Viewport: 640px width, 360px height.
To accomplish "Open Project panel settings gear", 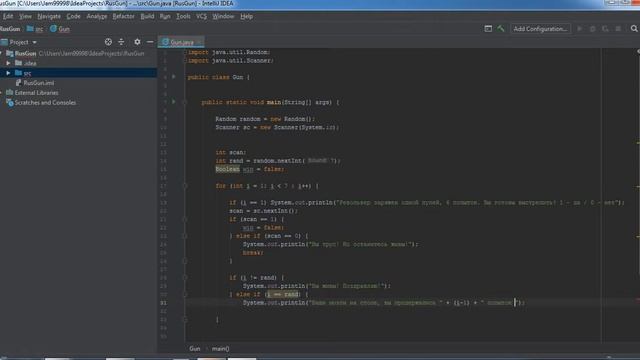I will pyautogui.click(x=137, y=42).
